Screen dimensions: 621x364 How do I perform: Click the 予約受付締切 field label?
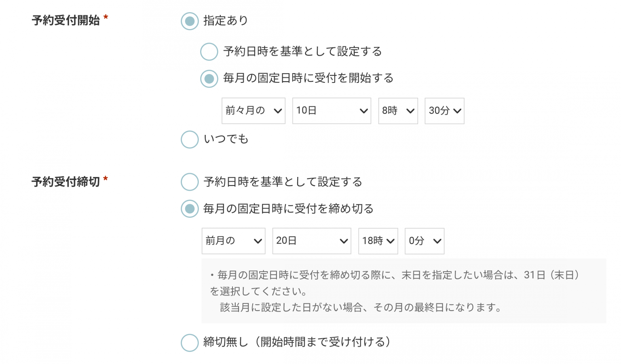pos(65,182)
